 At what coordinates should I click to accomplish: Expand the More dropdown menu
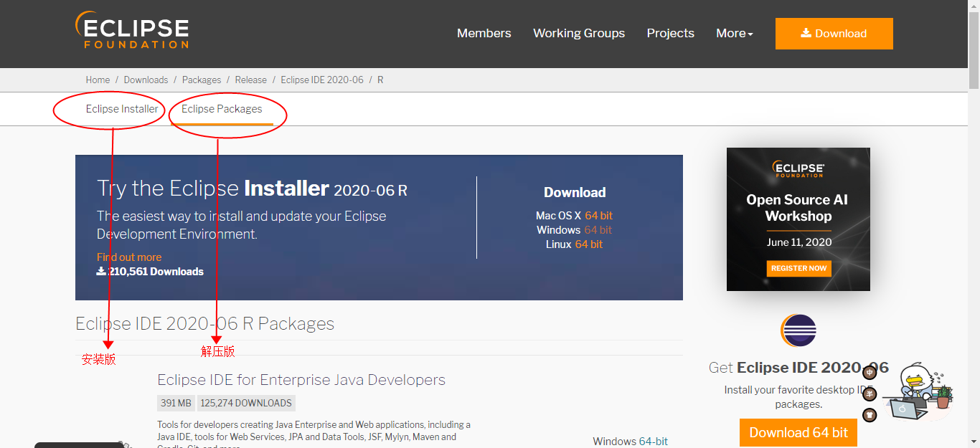pyautogui.click(x=735, y=33)
